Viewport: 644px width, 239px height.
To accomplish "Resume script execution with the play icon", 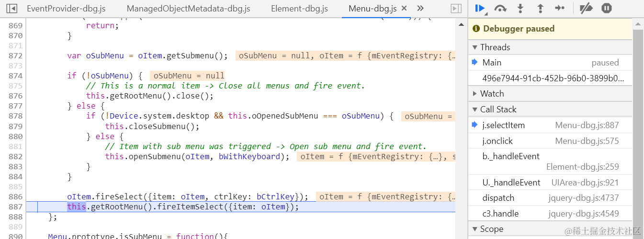I will click(x=480, y=8).
